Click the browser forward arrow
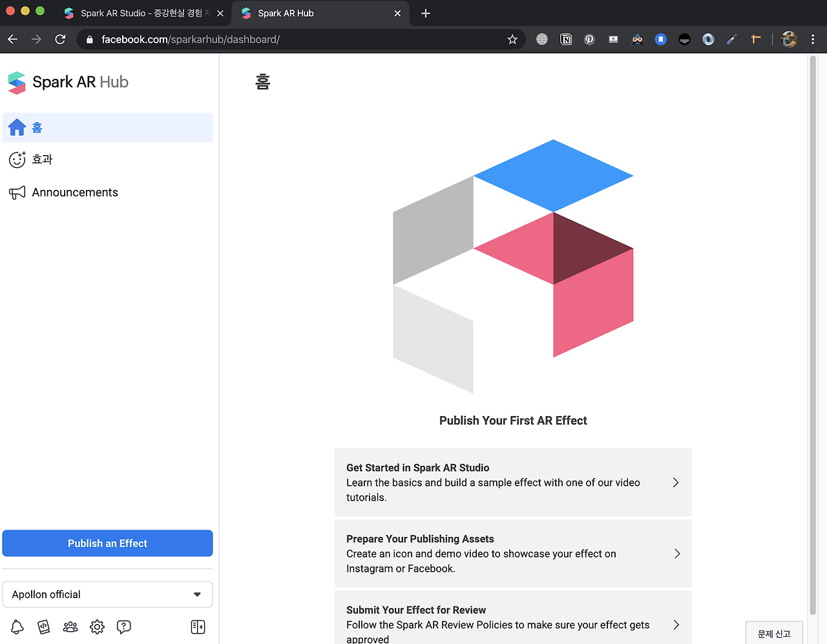 point(36,39)
